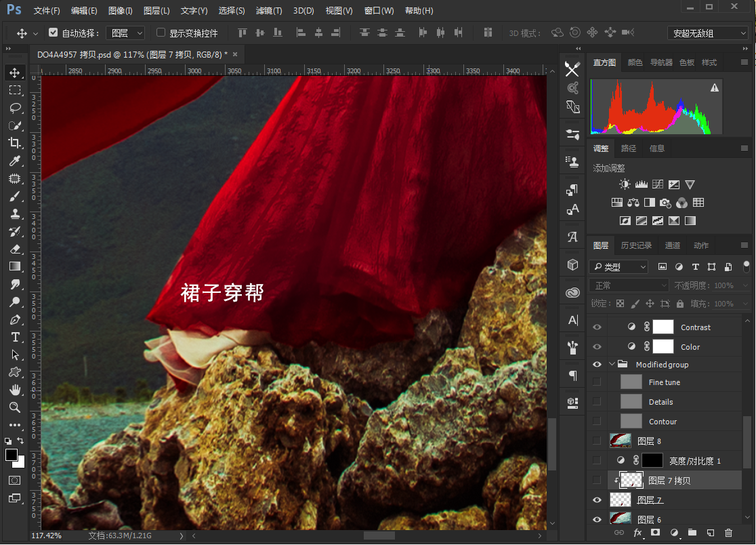Hide the Contrast layer
Screen dimensions: 756x545
coord(597,327)
